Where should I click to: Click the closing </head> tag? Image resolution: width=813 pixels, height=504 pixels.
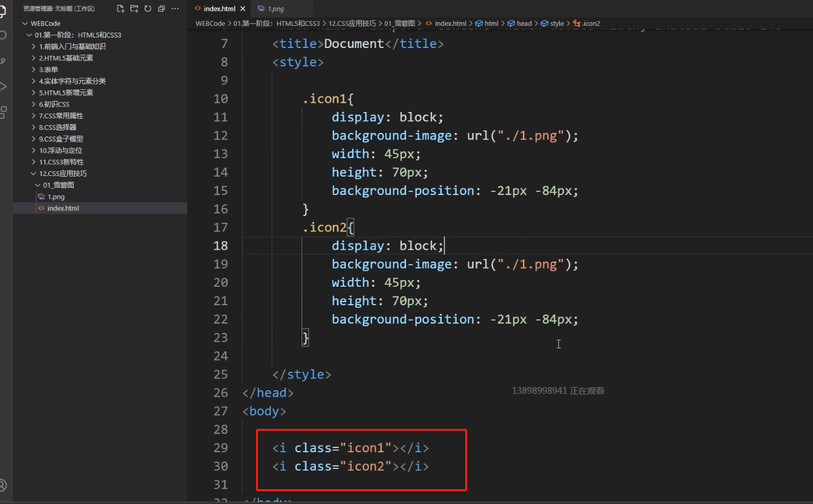pyautogui.click(x=268, y=393)
